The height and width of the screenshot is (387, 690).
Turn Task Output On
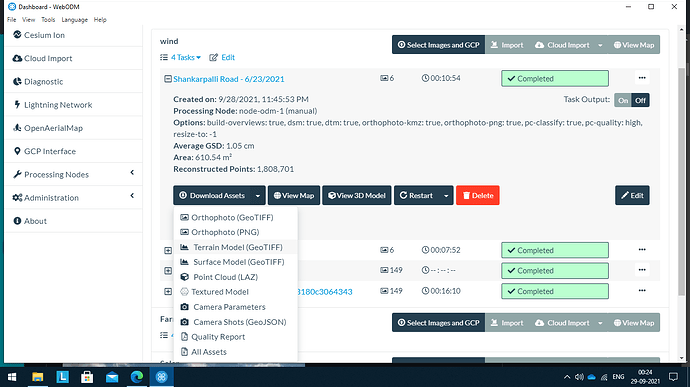tap(623, 100)
